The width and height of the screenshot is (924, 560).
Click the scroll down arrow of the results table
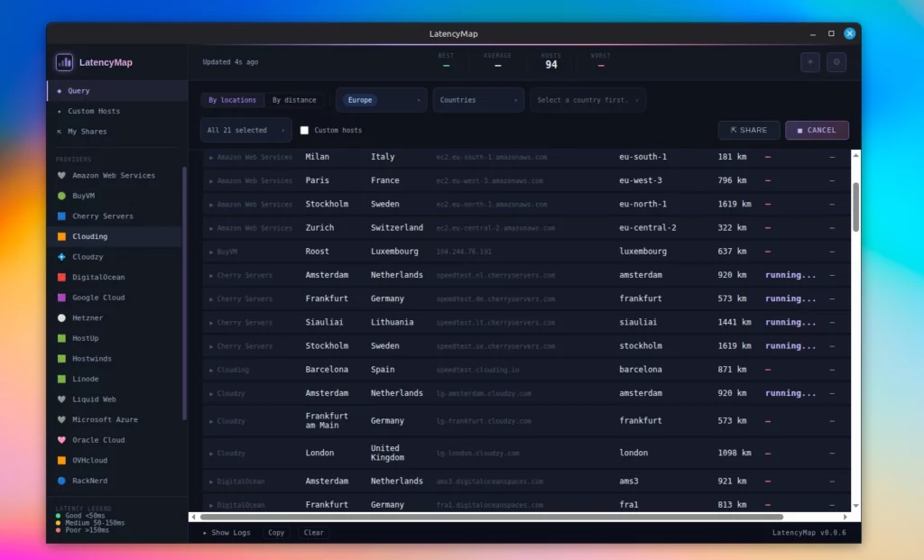(855, 506)
